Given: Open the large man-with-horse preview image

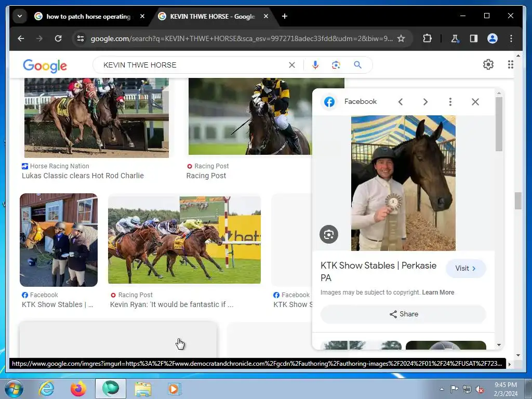Looking at the screenshot, I should 403,183.
